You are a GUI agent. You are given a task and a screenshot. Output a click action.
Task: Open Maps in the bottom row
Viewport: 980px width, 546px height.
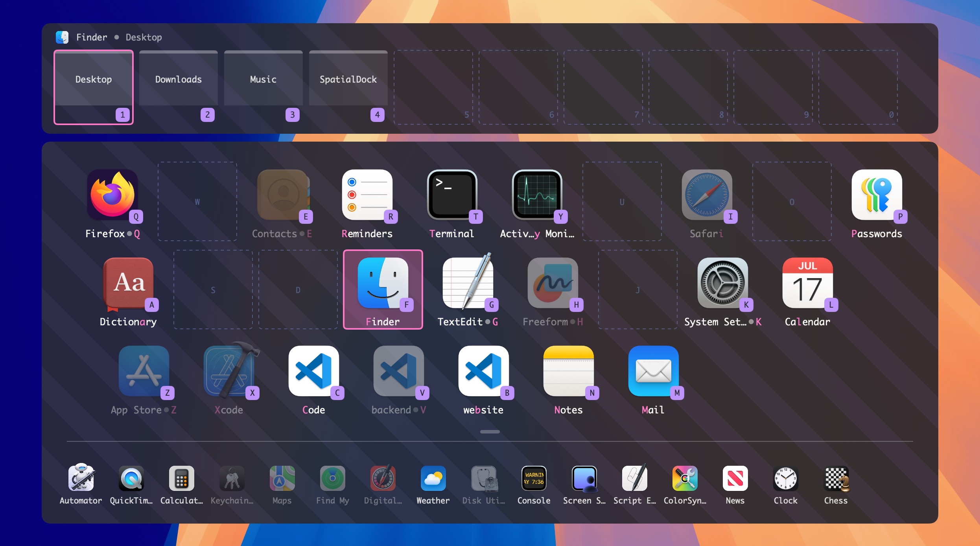coord(282,478)
